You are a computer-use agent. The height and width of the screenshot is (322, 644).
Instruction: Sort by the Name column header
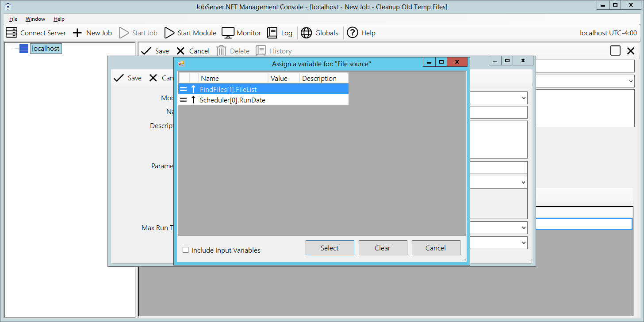[232, 78]
